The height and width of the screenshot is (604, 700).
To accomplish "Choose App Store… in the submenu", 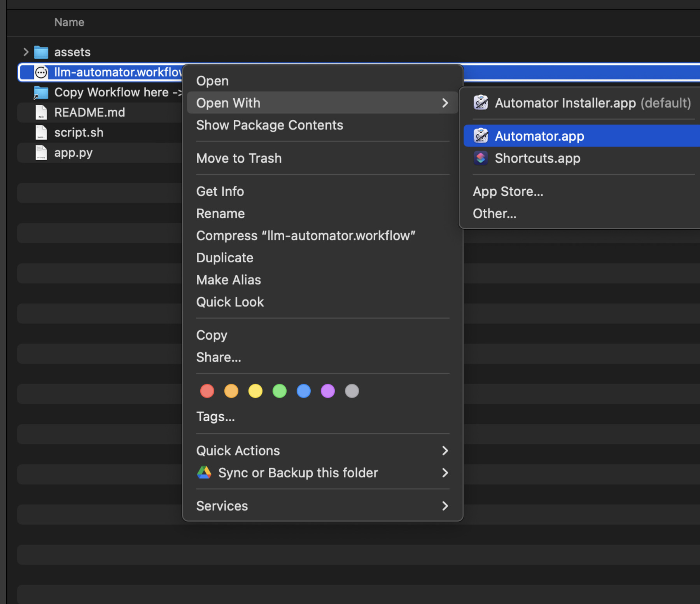I will (582, 191).
